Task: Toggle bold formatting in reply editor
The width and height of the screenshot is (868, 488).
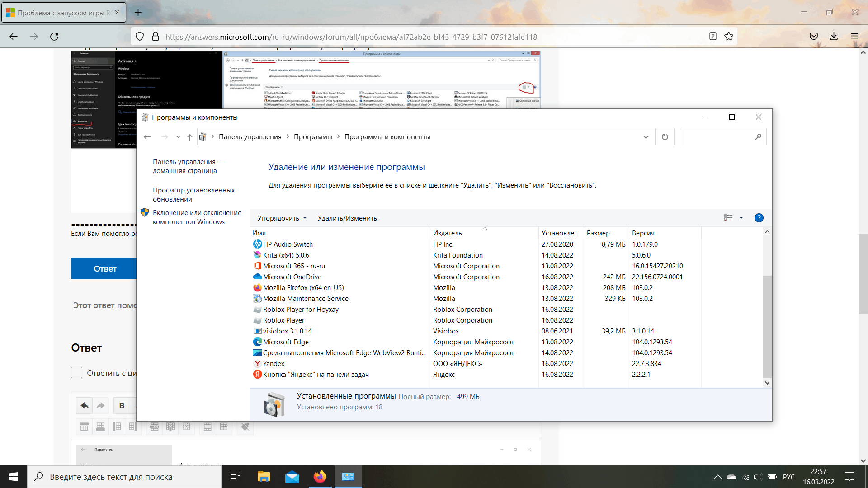Action: click(x=122, y=405)
